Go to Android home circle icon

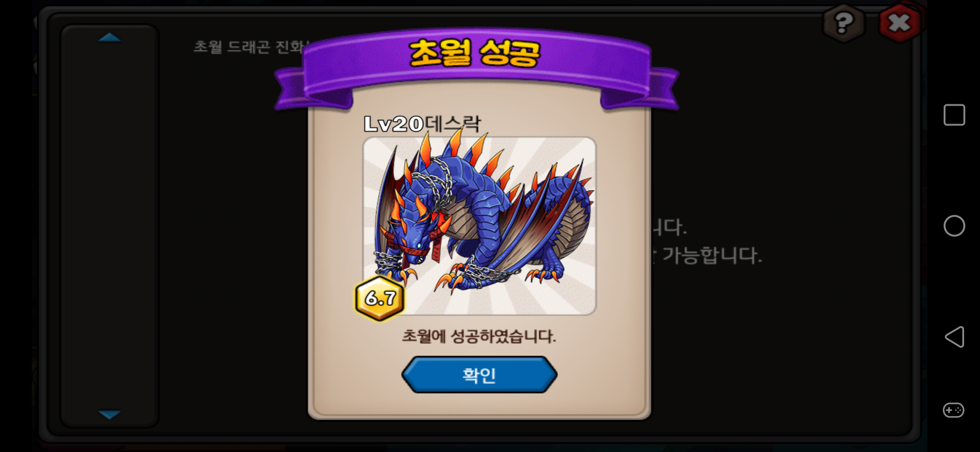[954, 226]
